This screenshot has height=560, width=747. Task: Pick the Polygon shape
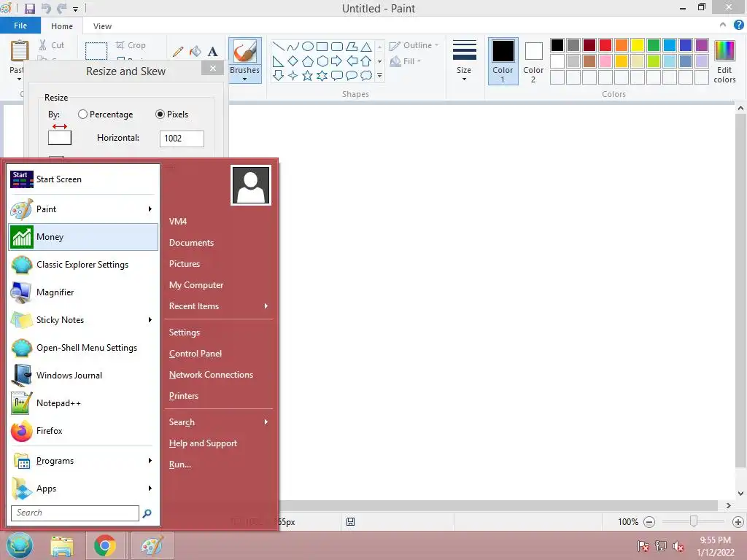[352, 47]
